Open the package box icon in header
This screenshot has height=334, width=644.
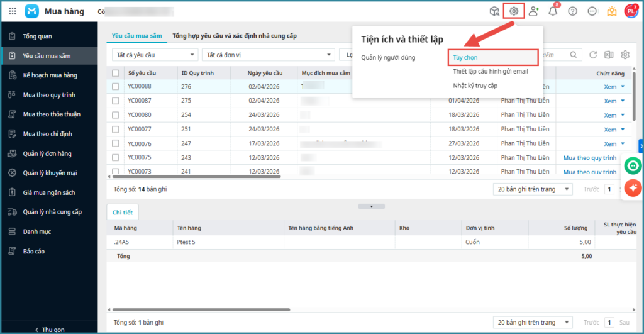click(x=494, y=11)
